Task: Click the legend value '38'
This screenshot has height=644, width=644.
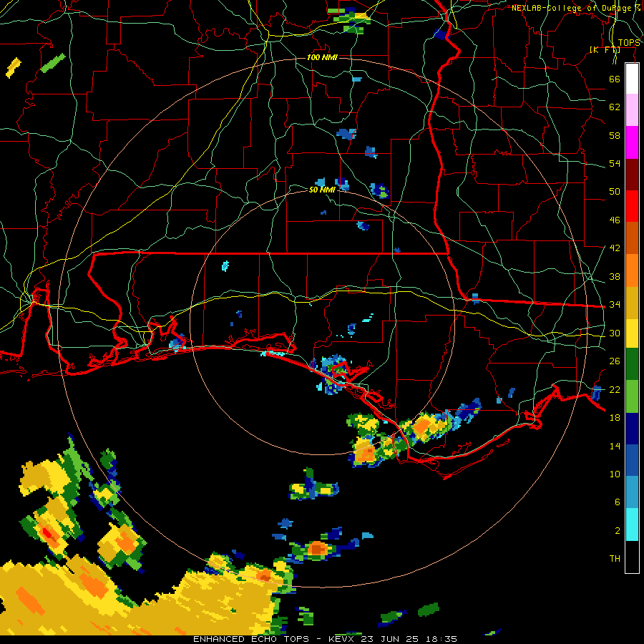Action: [615, 276]
